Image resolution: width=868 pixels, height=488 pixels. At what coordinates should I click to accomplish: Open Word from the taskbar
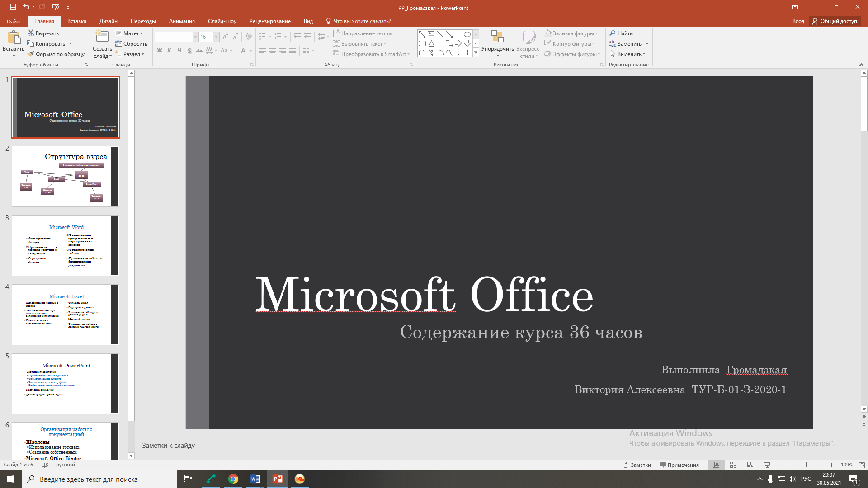pos(255,479)
